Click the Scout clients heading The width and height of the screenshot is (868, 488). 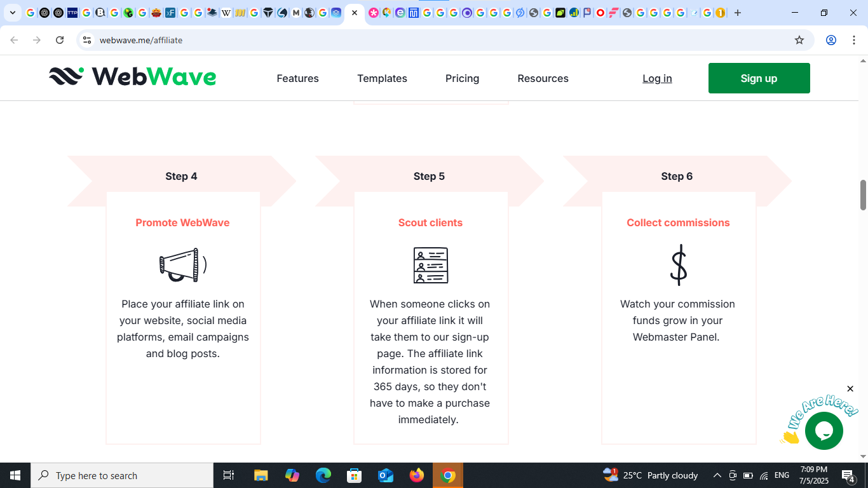click(x=430, y=222)
